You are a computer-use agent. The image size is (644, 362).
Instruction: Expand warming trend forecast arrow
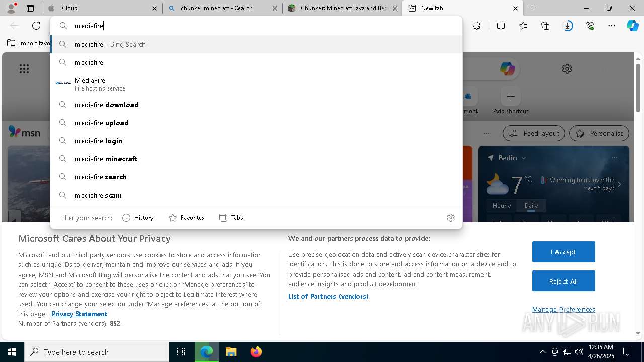coord(619,184)
